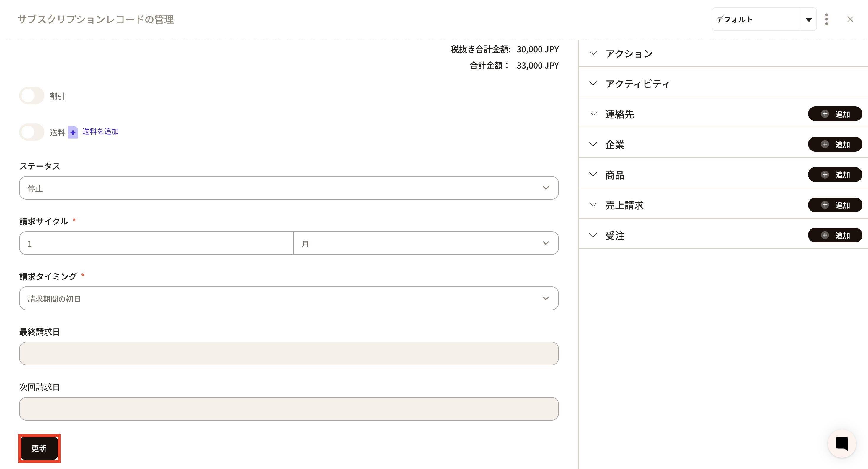Open the デフォルト view selector arrow

click(808, 19)
